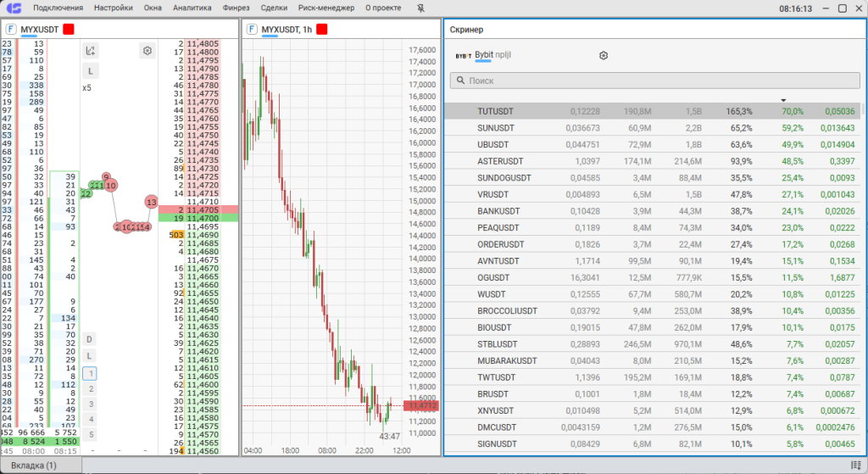Click the F futures badge in order book header

pos(10,29)
